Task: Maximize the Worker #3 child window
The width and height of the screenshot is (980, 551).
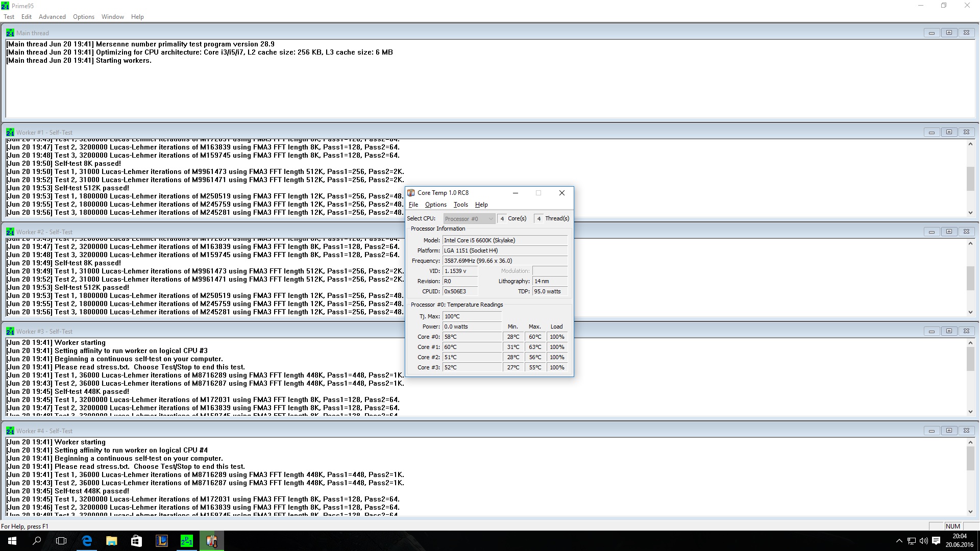Action: click(x=949, y=331)
